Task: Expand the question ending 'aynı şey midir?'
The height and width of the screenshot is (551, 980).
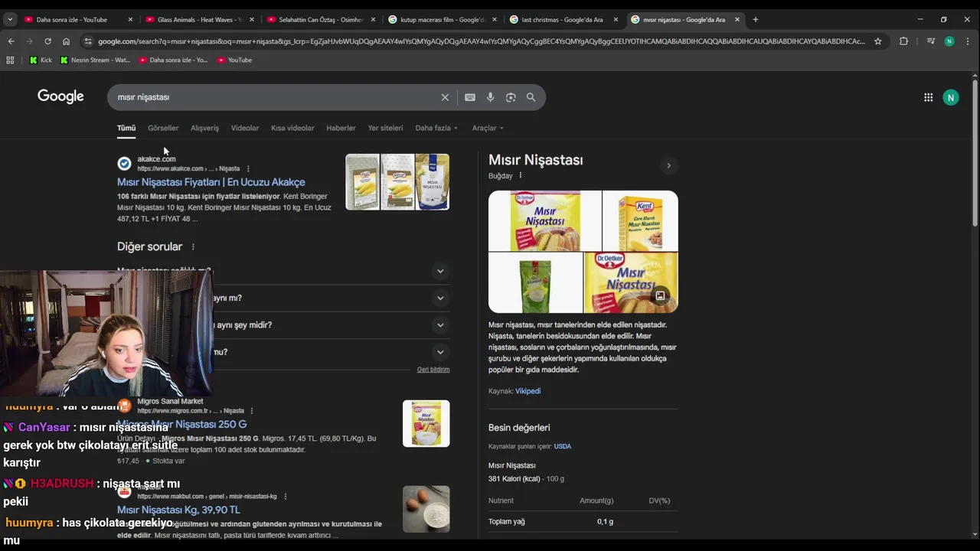Action: click(x=440, y=325)
